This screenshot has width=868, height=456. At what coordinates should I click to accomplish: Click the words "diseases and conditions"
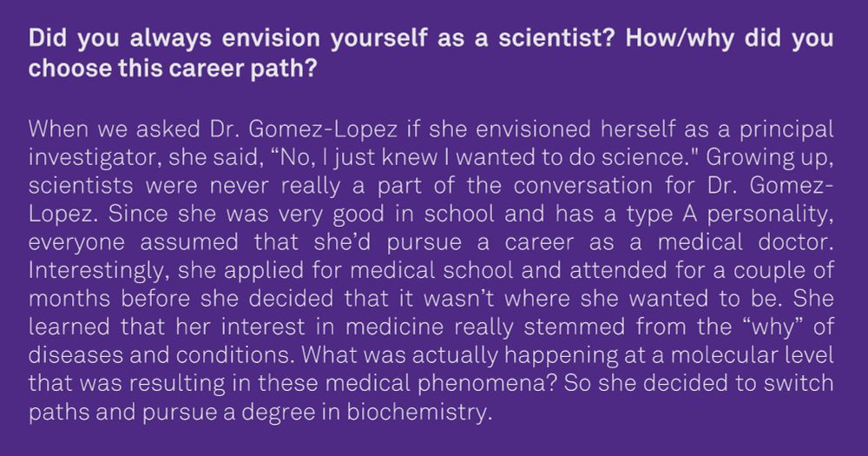pyautogui.click(x=161, y=355)
